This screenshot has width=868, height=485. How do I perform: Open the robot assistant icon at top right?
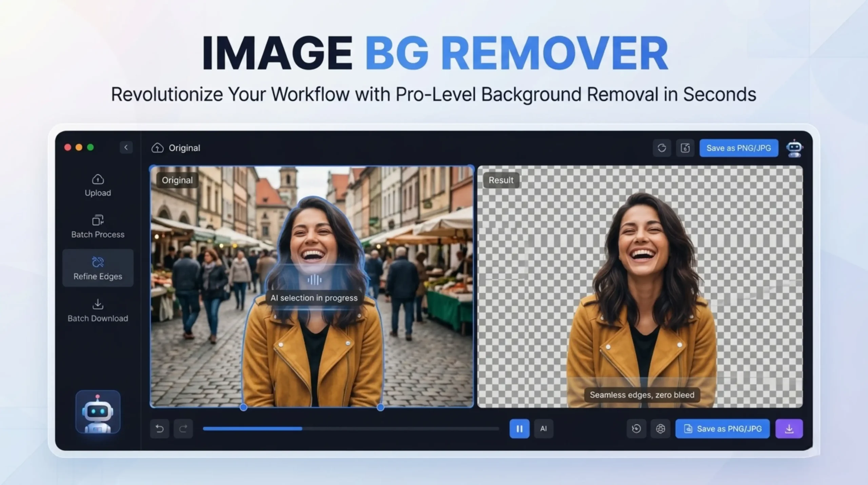coord(794,148)
